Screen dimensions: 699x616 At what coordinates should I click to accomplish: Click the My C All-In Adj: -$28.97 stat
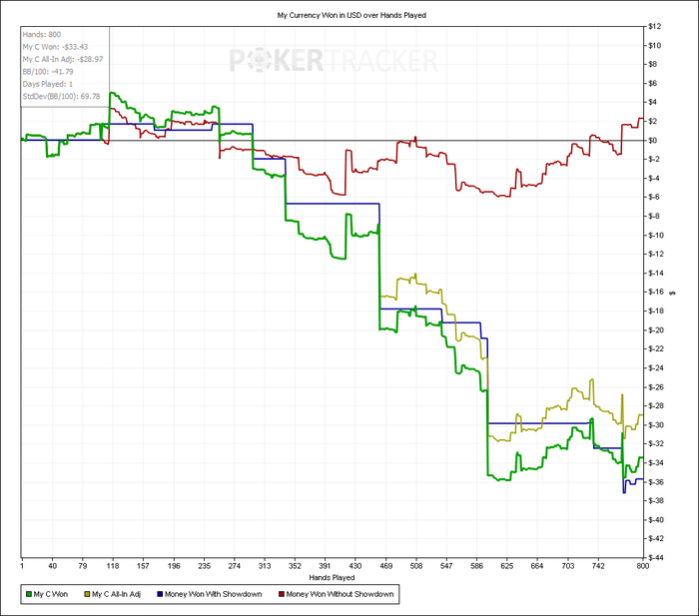click(x=63, y=59)
